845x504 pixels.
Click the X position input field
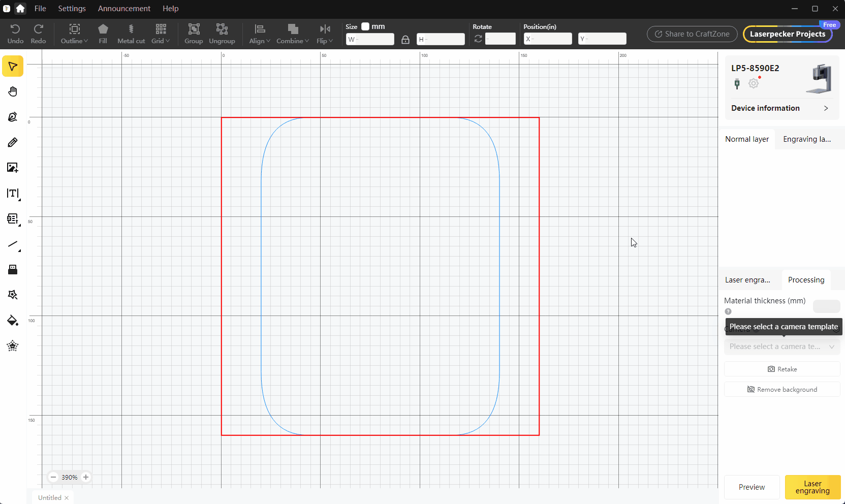(548, 39)
